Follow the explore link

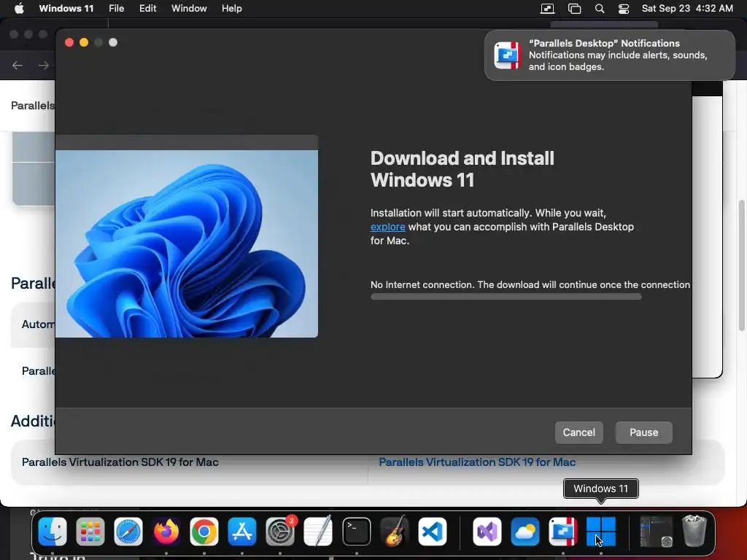click(388, 227)
